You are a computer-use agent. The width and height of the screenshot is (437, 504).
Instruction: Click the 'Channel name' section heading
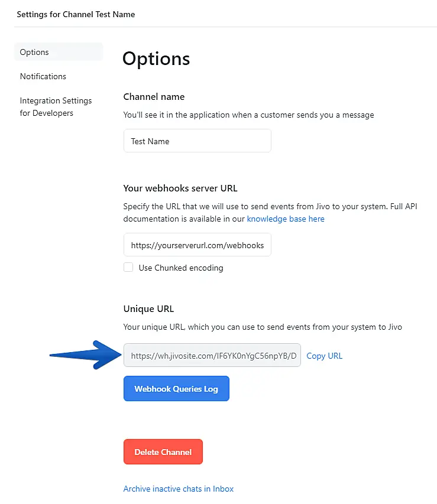point(154,97)
